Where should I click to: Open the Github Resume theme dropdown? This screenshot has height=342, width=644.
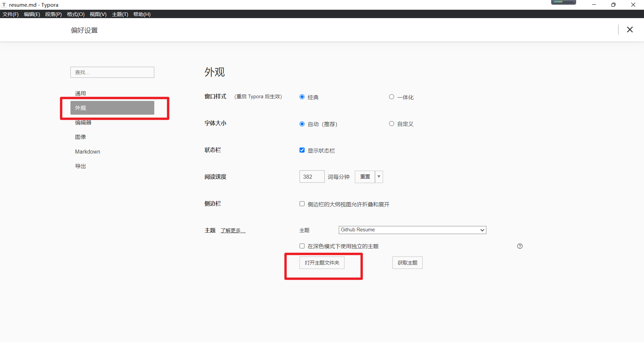tap(412, 230)
